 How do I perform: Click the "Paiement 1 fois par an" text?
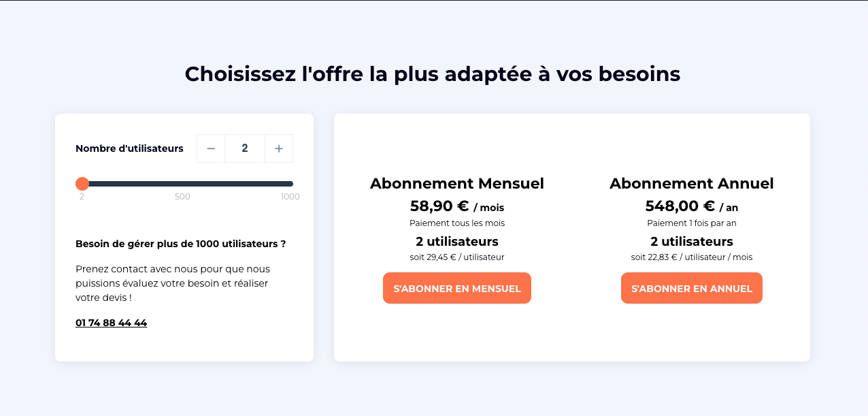pyautogui.click(x=691, y=223)
